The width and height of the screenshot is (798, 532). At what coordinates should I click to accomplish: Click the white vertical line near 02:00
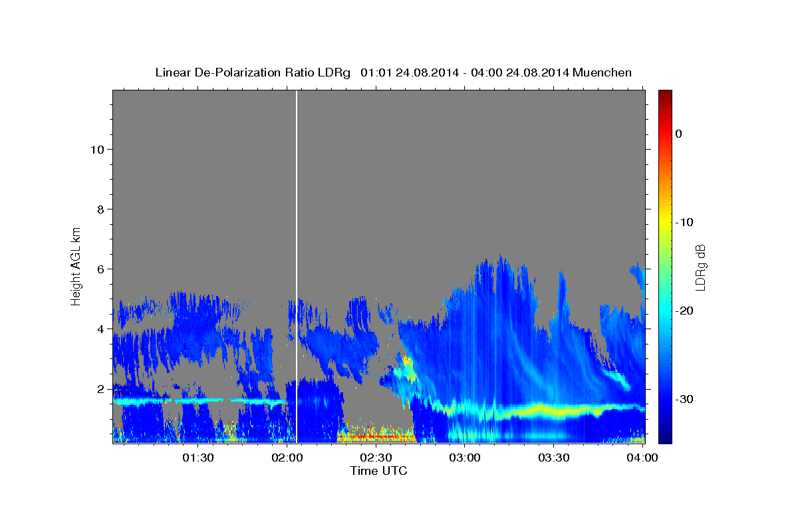[297, 266]
